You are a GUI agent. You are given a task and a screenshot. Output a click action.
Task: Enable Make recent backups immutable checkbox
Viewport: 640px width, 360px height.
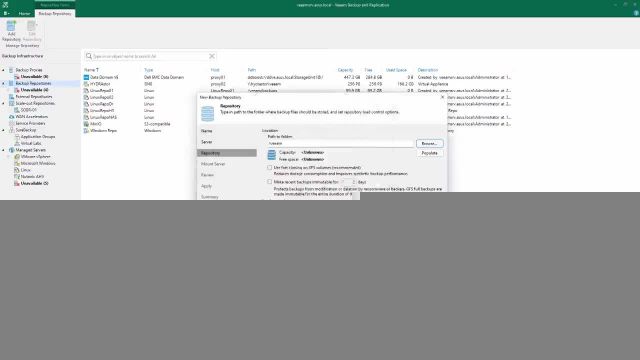coord(269,182)
